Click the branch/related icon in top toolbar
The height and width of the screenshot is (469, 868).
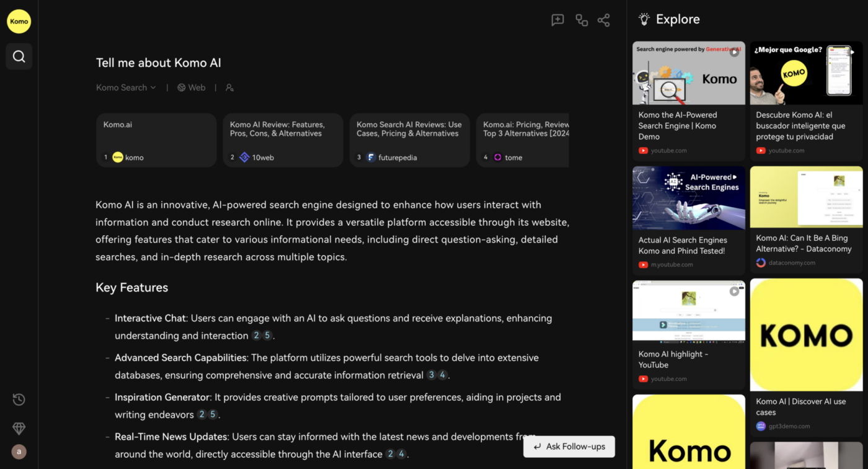click(582, 20)
